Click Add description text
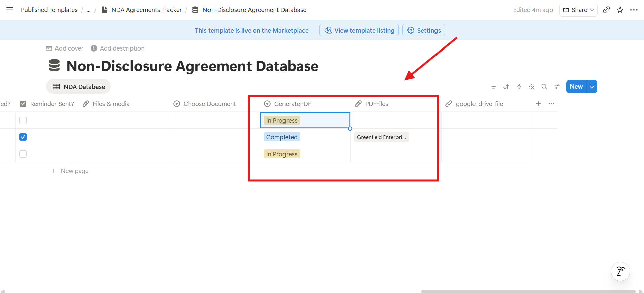The width and height of the screenshot is (644, 293). click(122, 48)
